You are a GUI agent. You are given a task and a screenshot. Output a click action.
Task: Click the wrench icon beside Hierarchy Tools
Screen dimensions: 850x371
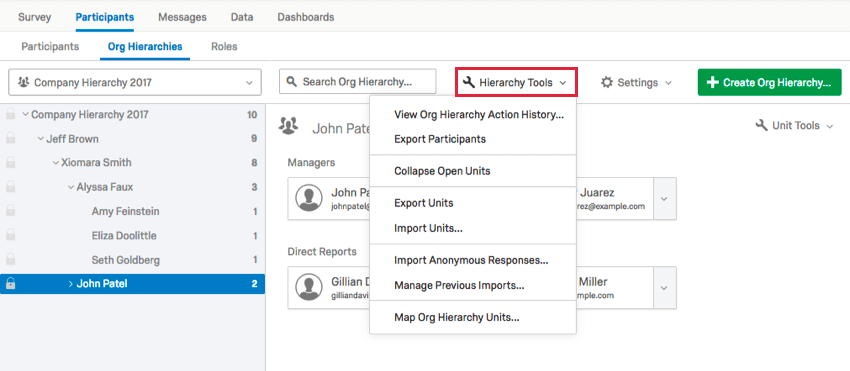(469, 82)
